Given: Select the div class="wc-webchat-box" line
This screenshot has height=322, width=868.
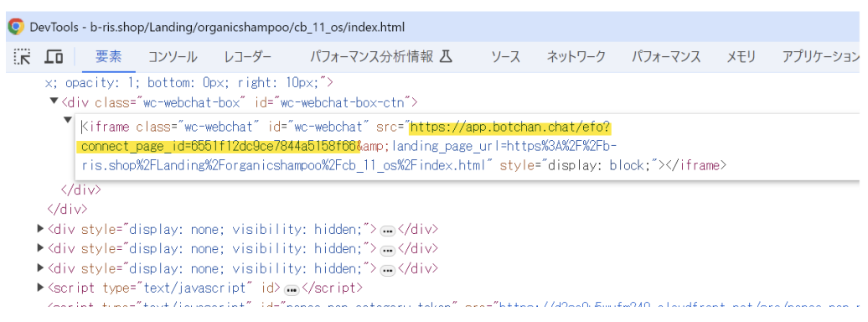Looking at the screenshot, I should tap(239, 102).
